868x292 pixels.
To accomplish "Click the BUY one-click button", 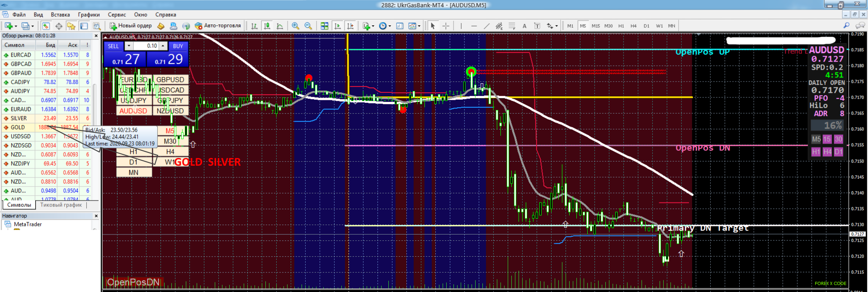I will click(x=178, y=46).
